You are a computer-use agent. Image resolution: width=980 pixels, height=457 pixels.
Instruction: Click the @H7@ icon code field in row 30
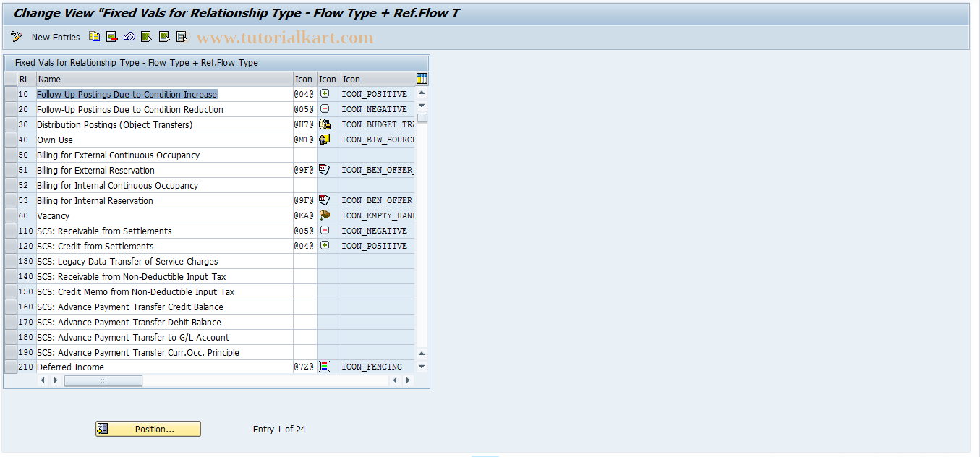tap(304, 124)
